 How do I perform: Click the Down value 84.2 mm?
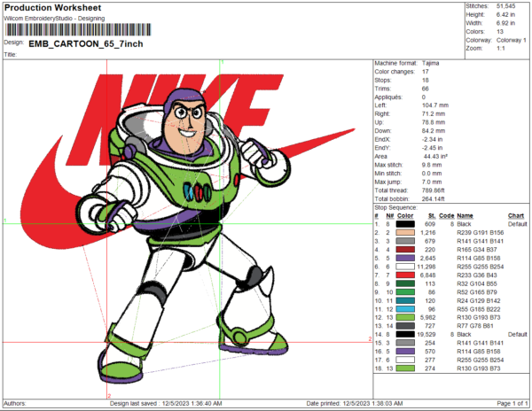coord(434,131)
